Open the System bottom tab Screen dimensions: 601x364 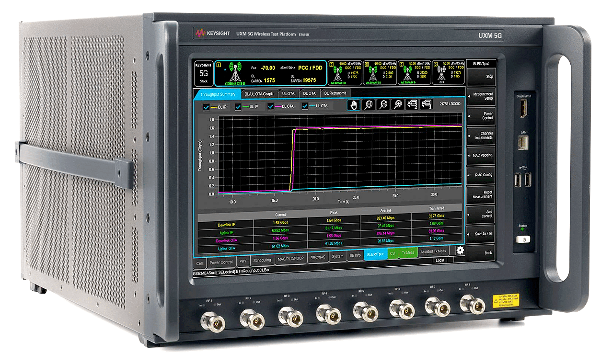tap(338, 257)
